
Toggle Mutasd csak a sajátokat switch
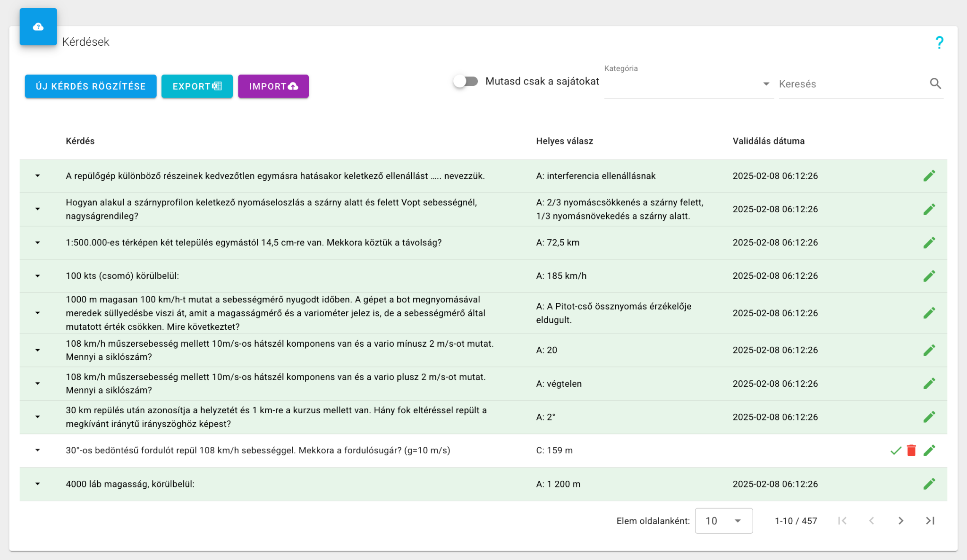click(x=466, y=82)
